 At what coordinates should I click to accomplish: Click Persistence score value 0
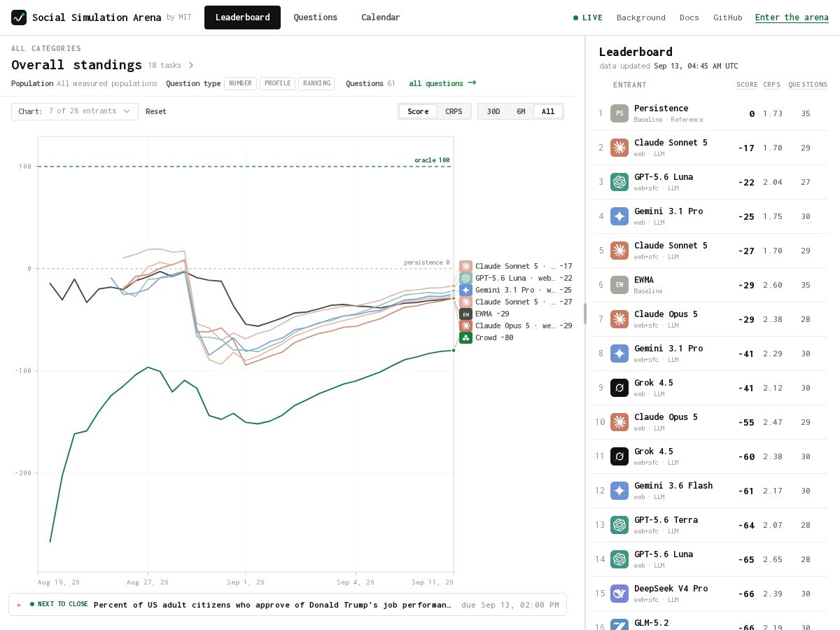click(x=752, y=113)
